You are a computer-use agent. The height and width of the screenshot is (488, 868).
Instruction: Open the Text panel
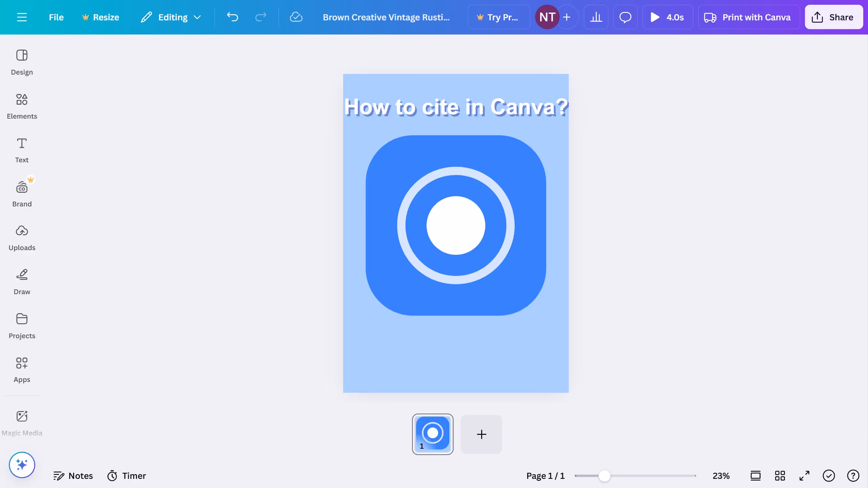(x=22, y=150)
